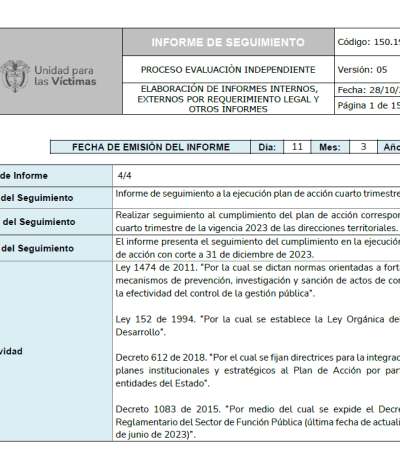Click 'Informe de seguimiento a la ejecución' text
400x450 pixels.
(x=258, y=194)
